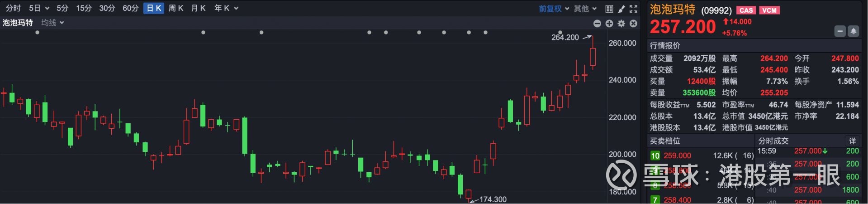Image resolution: width=868 pixels, height=204 pixels.
Task: Click the 行情报价 section header
Action: point(665,45)
